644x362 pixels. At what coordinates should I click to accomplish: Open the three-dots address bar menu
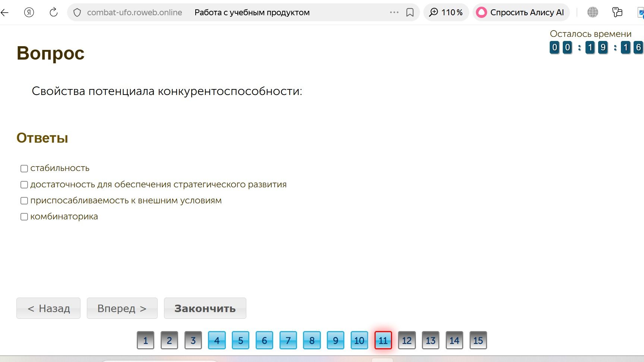[x=394, y=12]
